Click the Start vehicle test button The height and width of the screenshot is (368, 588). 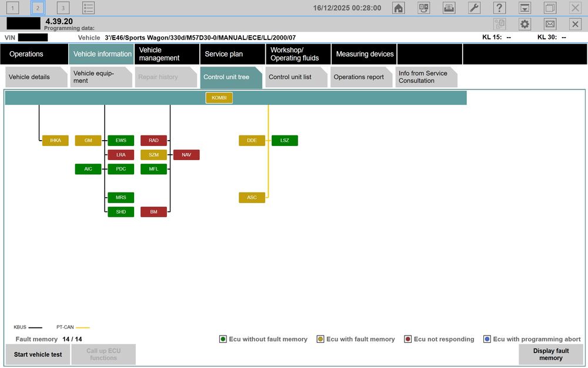[x=38, y=354]
